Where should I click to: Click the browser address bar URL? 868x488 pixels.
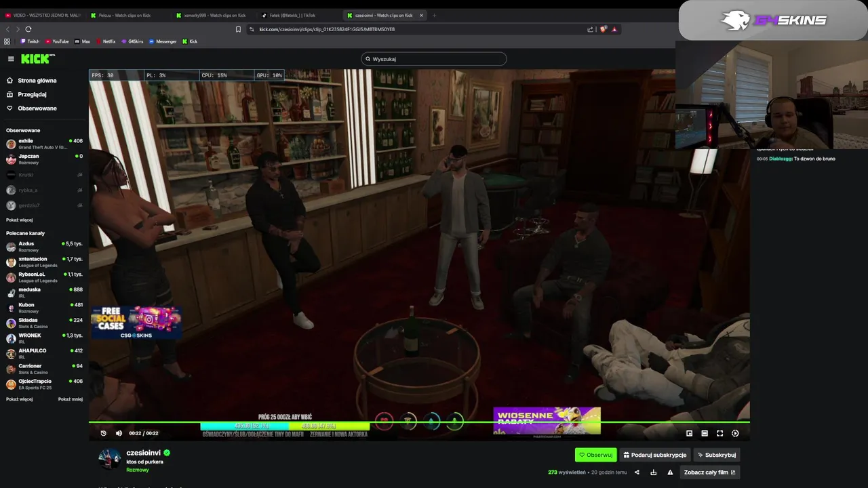click(327, 29)
